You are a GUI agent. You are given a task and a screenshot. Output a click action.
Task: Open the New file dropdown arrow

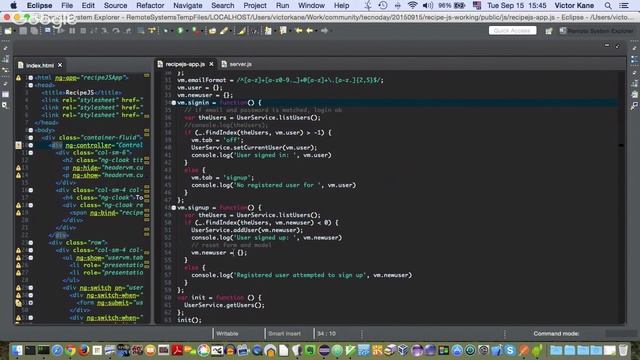(14, 31)
